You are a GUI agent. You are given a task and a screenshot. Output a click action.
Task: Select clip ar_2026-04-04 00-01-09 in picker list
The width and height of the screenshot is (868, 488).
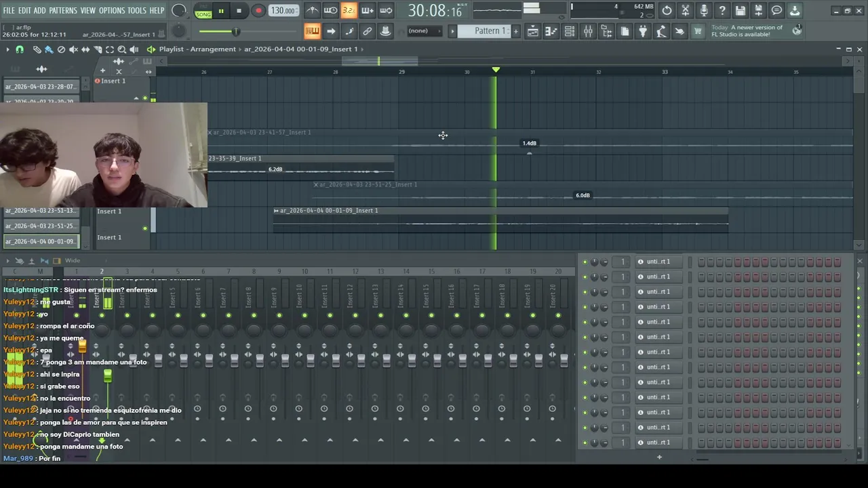click(x=41, y=241)
